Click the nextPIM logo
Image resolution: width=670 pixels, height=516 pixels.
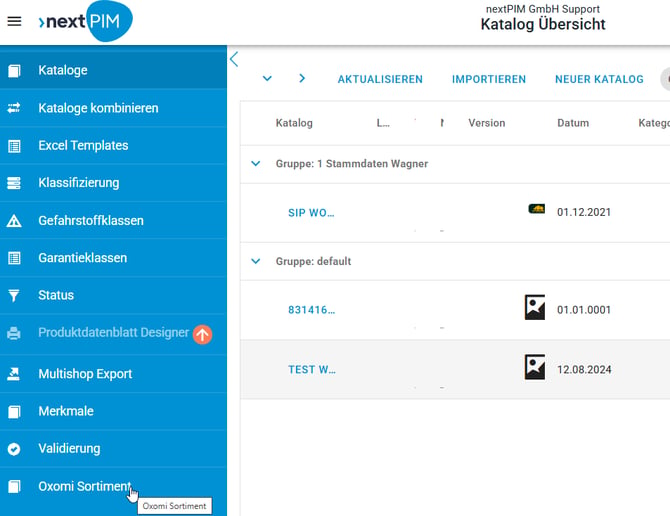pos(85,21)
